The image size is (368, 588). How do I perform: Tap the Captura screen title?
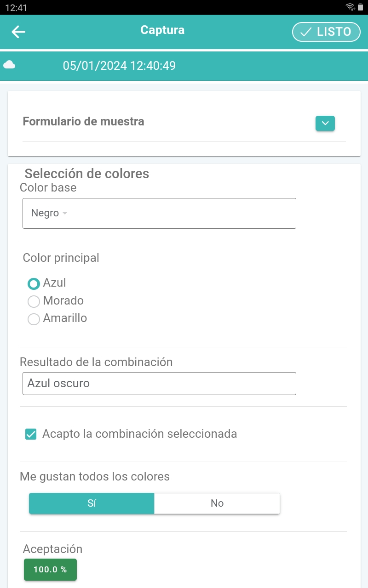tap(162, 30)
